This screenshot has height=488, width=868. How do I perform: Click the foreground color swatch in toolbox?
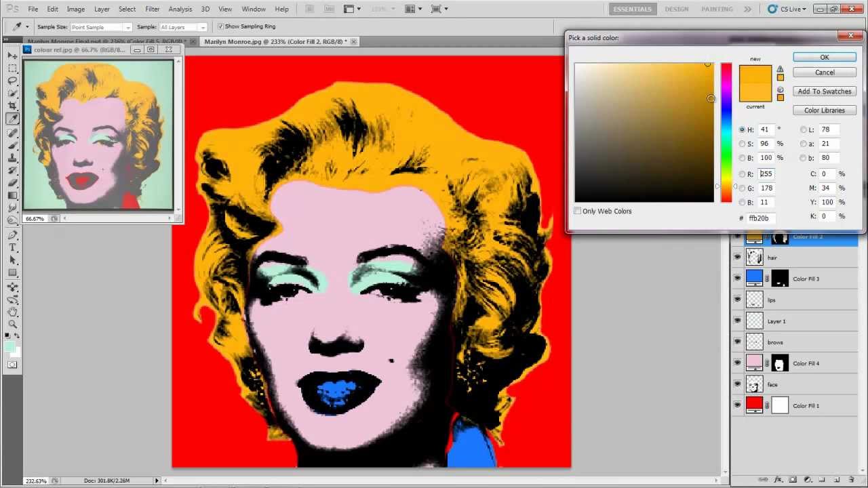pyautogui.click(x=10, y=346)
